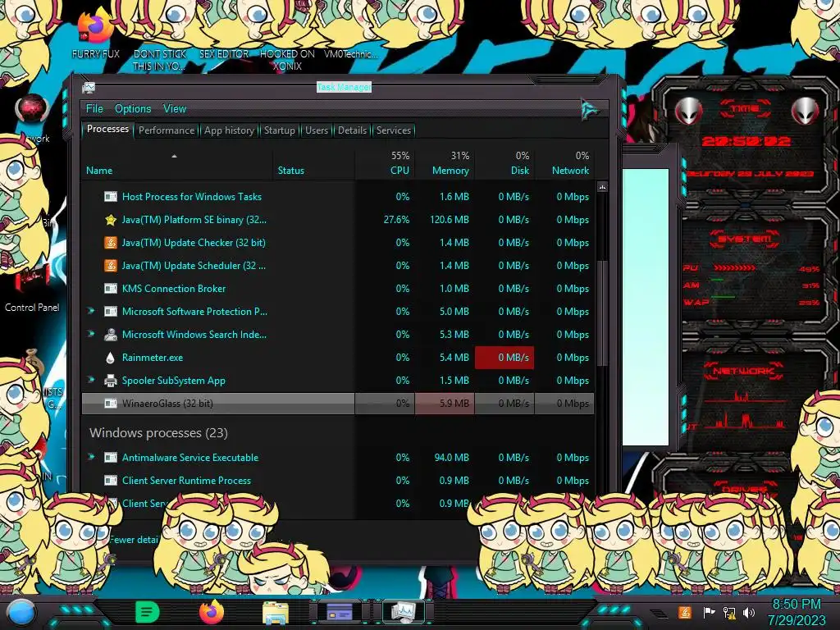Click the WinaeroGlass process icon
The width and height of the screenshot is (840, 630).
pos(111,404)
